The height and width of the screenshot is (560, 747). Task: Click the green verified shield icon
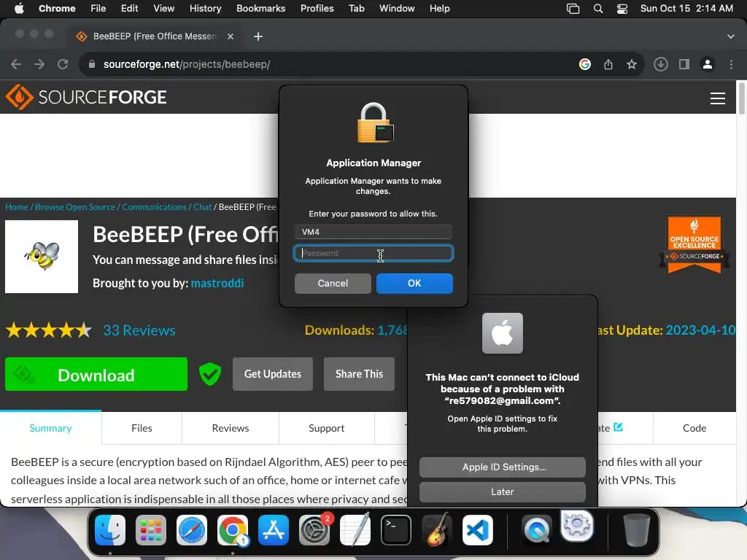pyautogui.click(x=209, y=374)
